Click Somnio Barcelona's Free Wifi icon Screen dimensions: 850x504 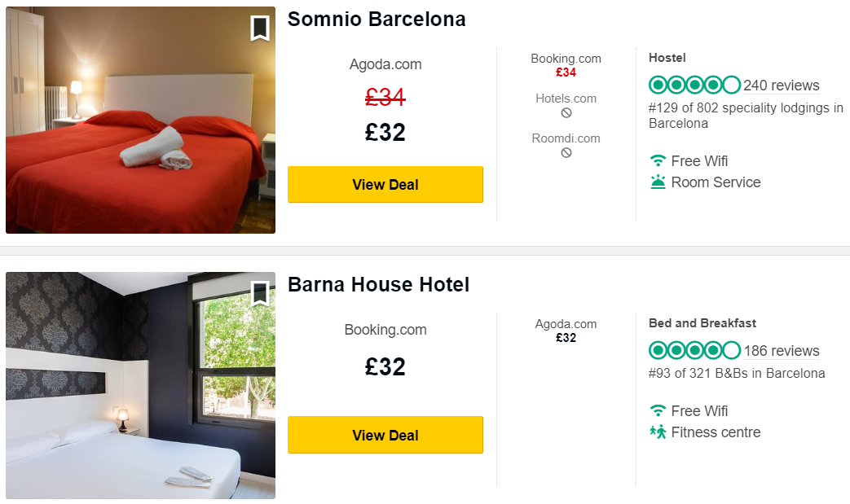pyautogui.click(x=658, y=161)
